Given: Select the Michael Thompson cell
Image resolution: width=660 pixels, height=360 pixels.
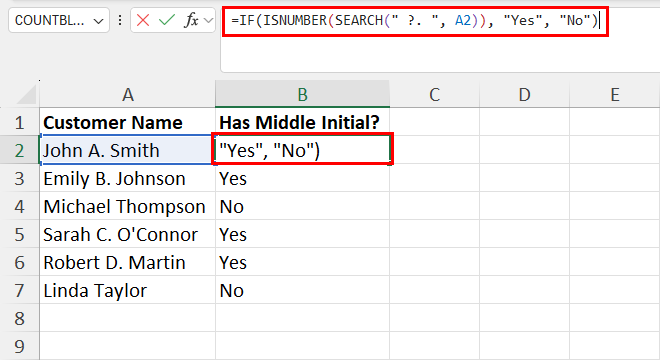Looking at the screenshot, I should pyautogui.click(x=128, y=206).
